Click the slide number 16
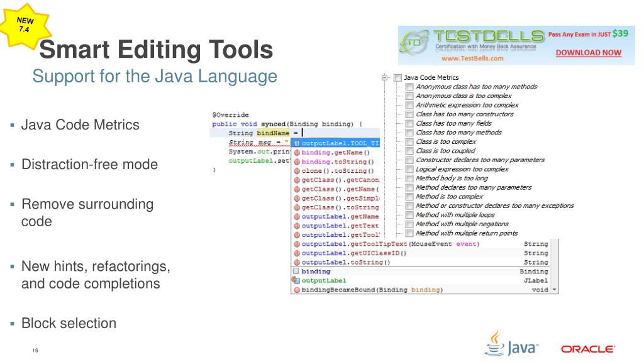The width and height of the screenshot is (644, 362). (35, 351)
